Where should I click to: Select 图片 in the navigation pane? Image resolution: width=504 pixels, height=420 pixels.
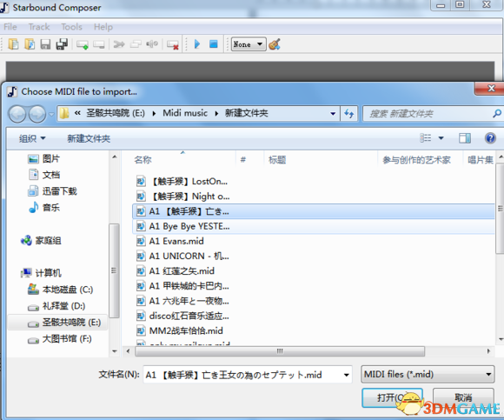coord(43,158)
